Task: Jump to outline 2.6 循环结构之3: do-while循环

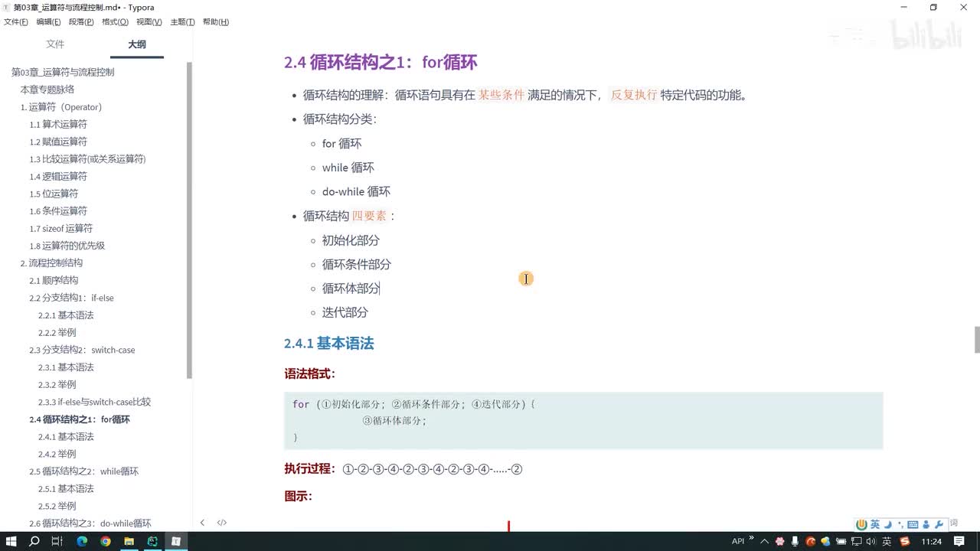Action: pyautogui.click(x=90, y=523)
